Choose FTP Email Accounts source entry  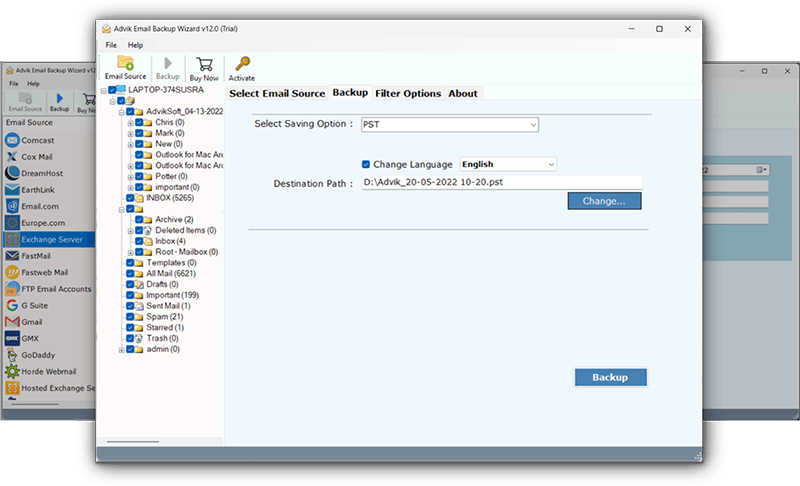[56, 289]
